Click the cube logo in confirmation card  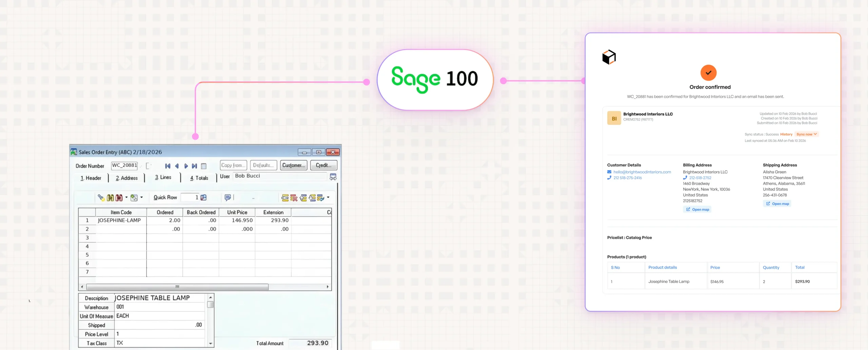tap(609, 57)
